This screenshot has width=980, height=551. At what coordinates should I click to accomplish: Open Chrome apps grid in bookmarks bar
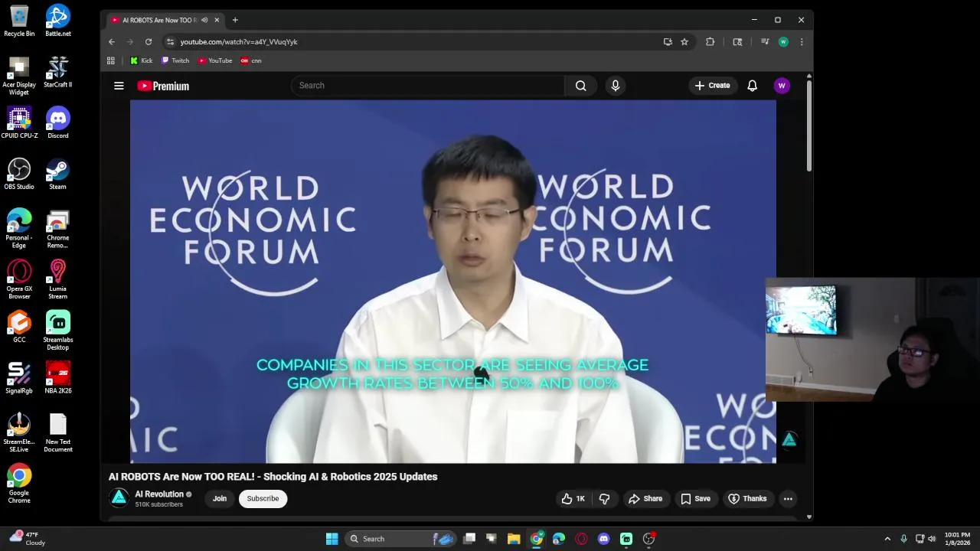(x=111, y=60)
